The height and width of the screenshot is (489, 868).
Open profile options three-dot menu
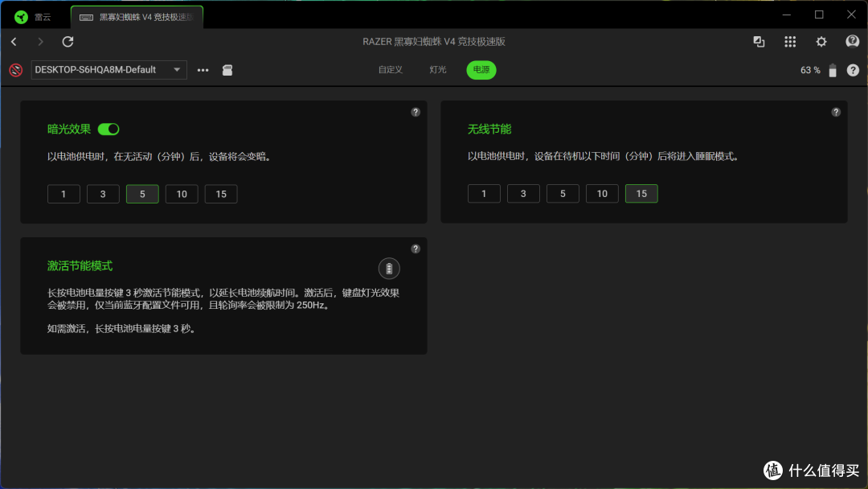click(x=203, y=70)
